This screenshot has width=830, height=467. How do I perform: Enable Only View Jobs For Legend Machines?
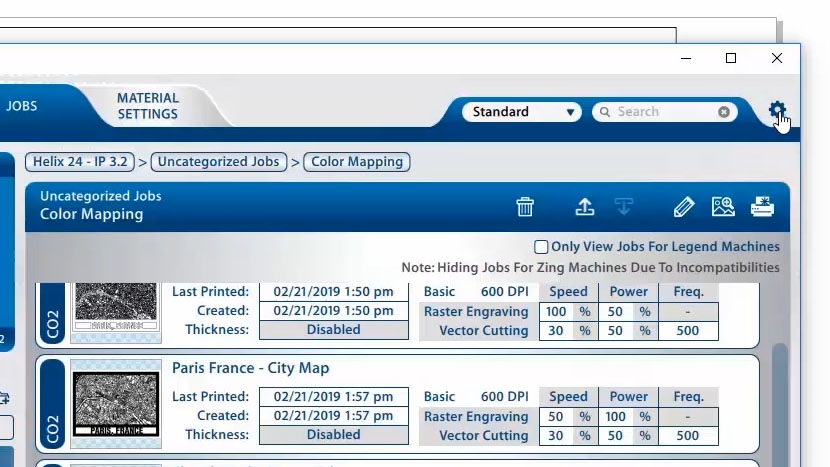541,247
